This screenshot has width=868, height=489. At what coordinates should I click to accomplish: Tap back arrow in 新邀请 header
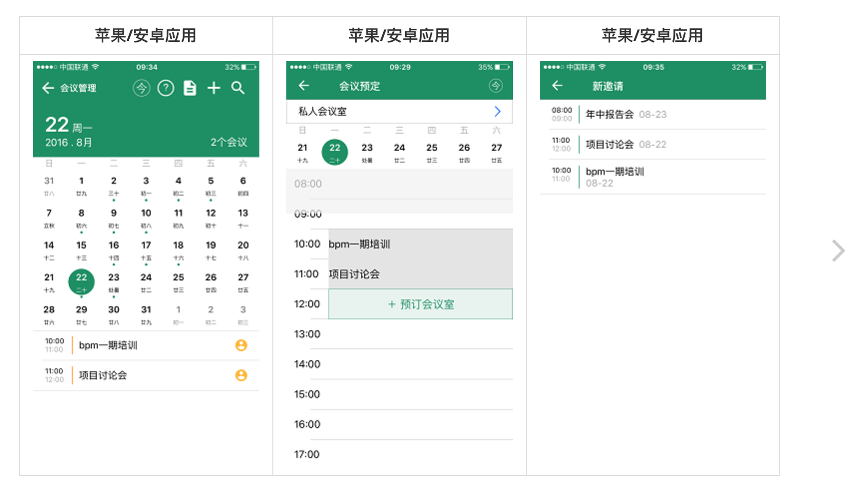(x=557, y=86)
